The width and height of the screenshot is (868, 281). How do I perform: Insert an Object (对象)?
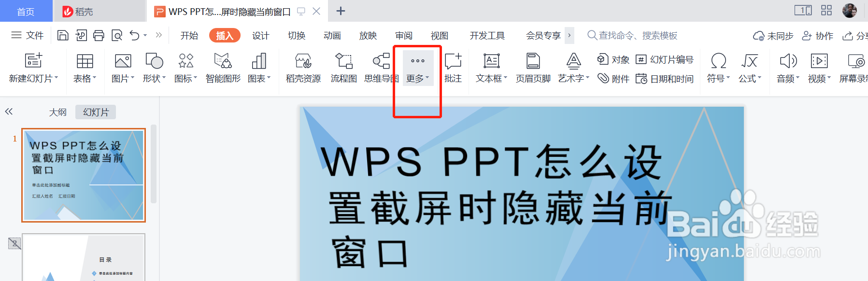coord(613,59)
